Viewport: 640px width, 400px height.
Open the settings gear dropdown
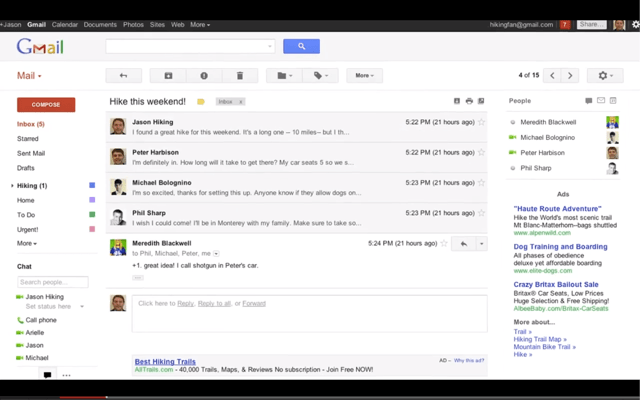pos(605,76)
